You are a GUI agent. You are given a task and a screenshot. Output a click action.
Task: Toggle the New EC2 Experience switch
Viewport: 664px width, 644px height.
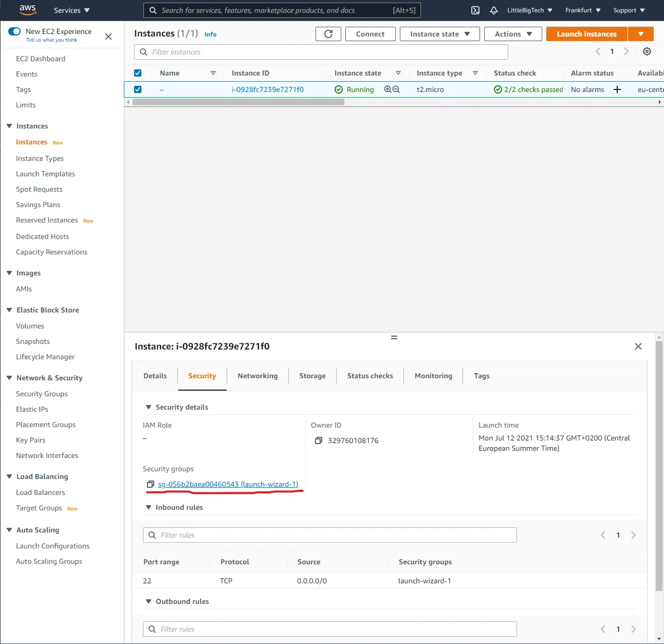click(x=14, y=31)
